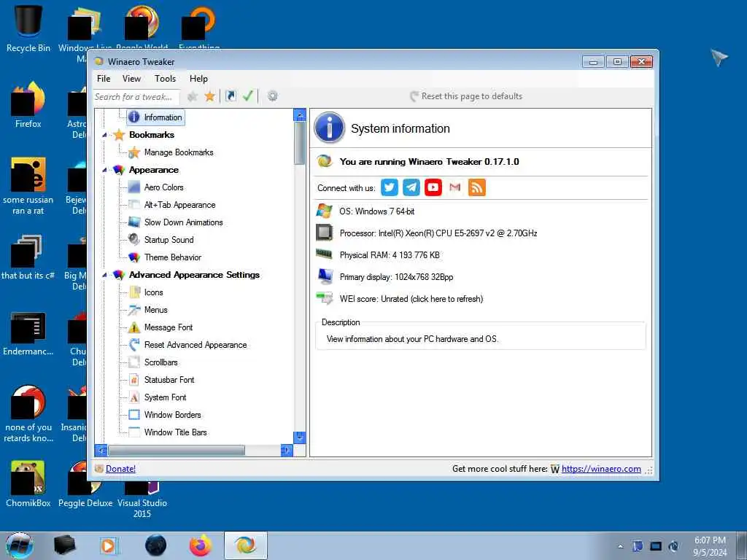Open the Recycle Bin desktop icon

[x=28, y=27]
